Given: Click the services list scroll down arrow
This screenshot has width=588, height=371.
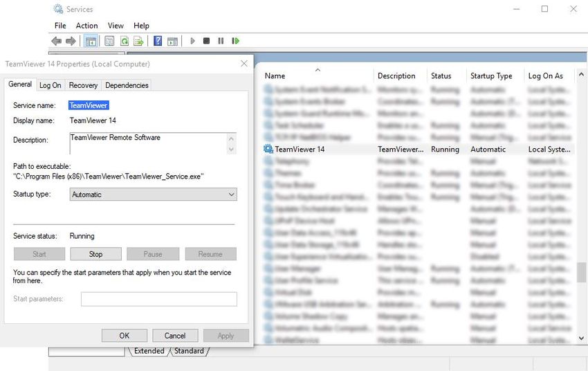Looking at the screenshot, I should coord(581,338).
